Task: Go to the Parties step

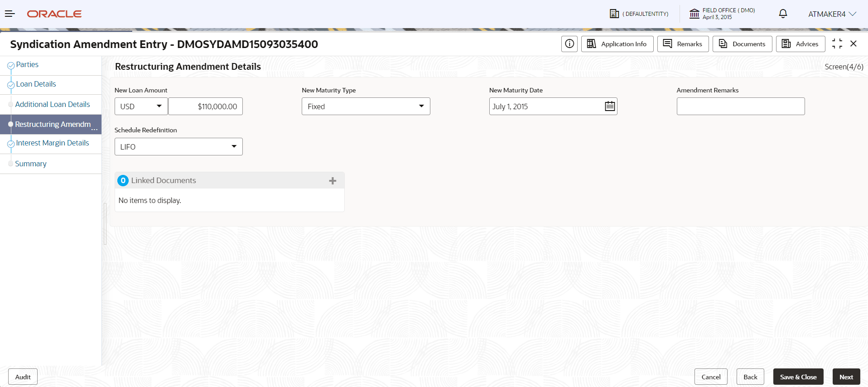Action: 27,65
